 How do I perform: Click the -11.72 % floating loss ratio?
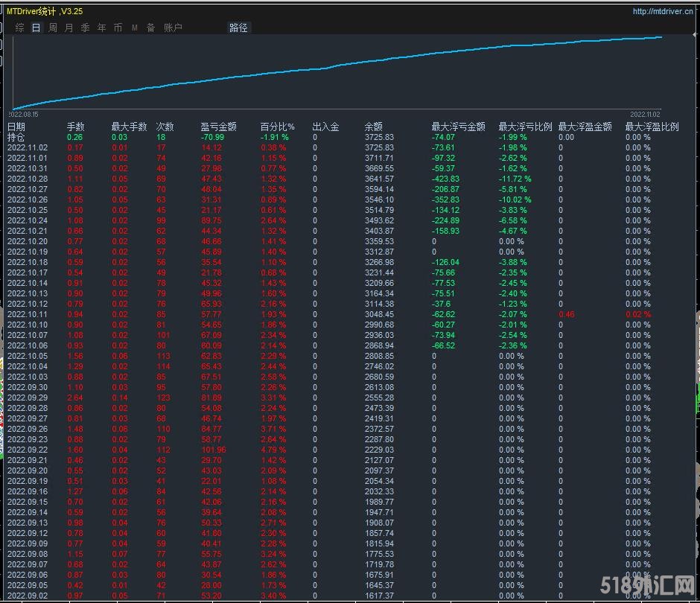[x=515, y=179]
